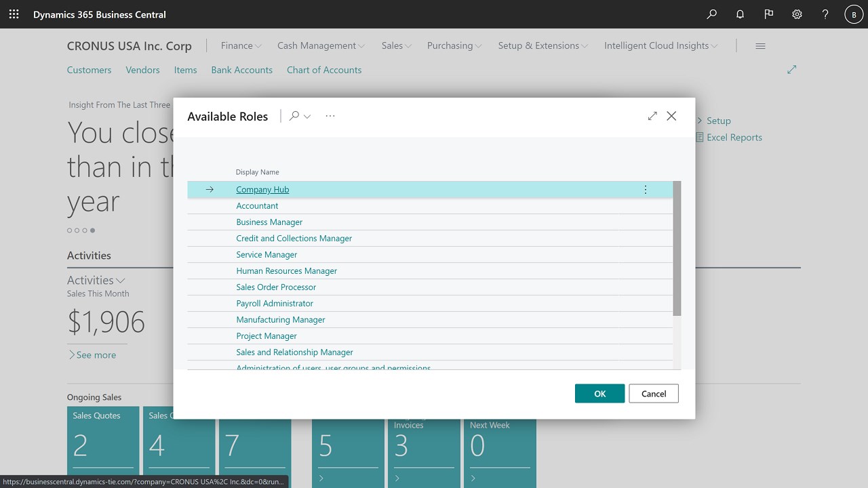
Task: Click the roles list scrollbar thumb
Action: (x=677, y=248)
